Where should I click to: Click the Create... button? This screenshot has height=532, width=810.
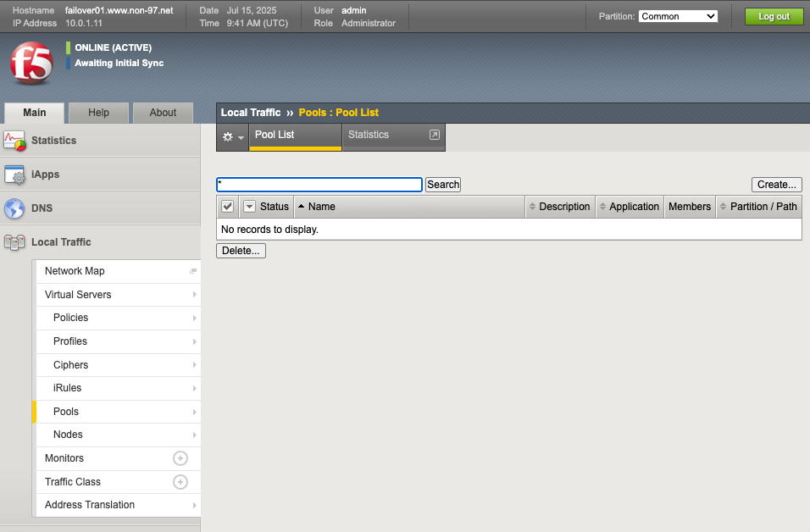776,185
